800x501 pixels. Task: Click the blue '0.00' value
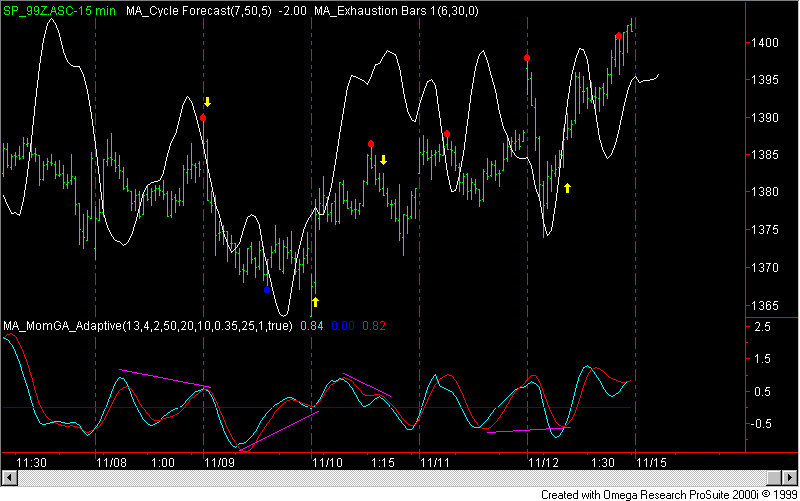click(343, 325)
